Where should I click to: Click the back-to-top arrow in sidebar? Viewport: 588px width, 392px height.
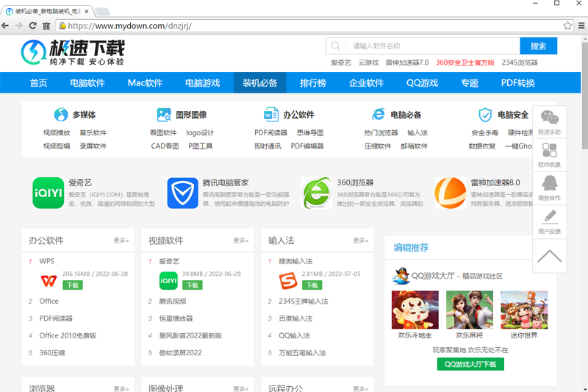[549, 256]
